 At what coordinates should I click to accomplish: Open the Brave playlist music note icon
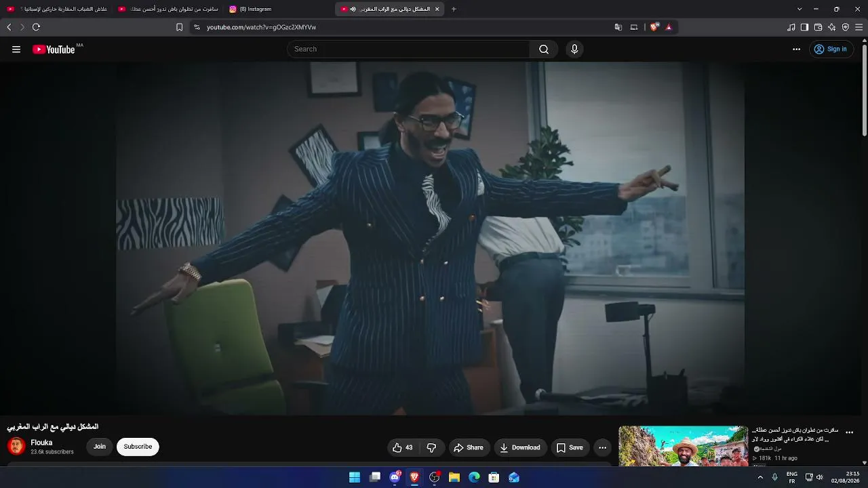coord(791,27)
